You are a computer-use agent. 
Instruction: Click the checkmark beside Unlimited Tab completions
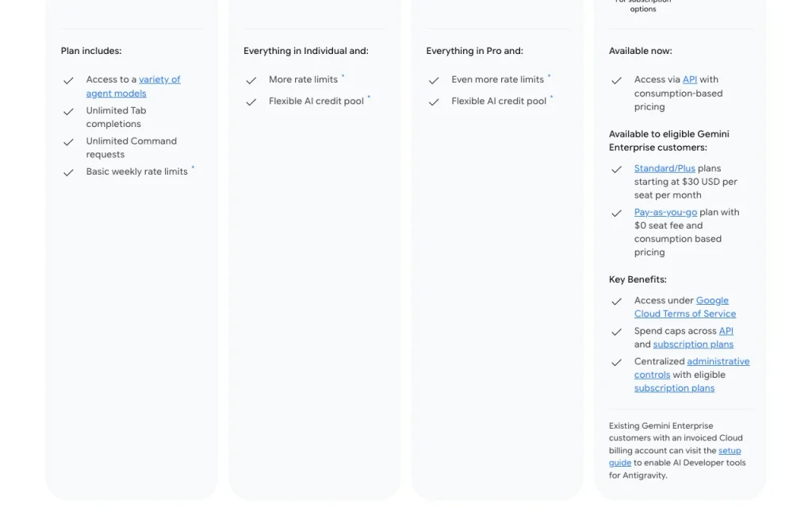point(68,111)
